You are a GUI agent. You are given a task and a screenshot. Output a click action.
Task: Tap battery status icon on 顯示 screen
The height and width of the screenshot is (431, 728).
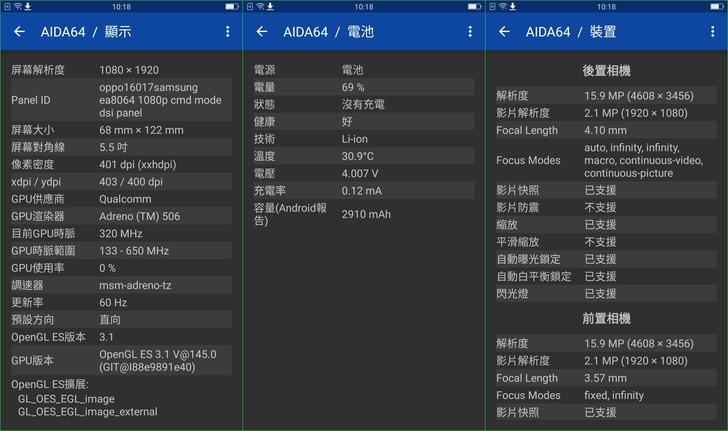pyautogui.click(x=232, y=7)
